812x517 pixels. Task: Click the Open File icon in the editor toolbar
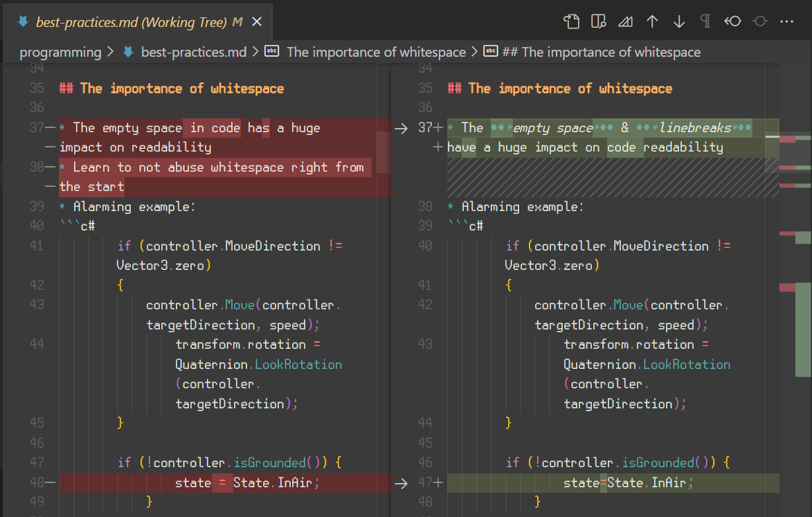(571, 21)
